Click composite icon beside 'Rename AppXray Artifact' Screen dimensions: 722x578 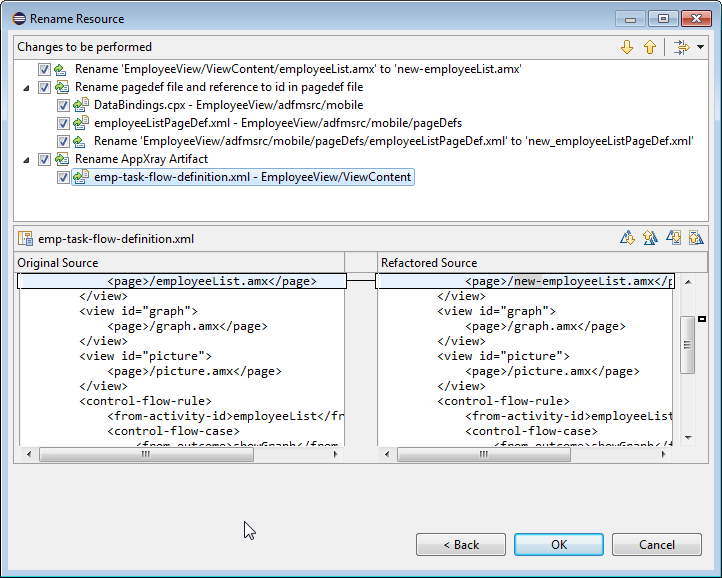62,159
